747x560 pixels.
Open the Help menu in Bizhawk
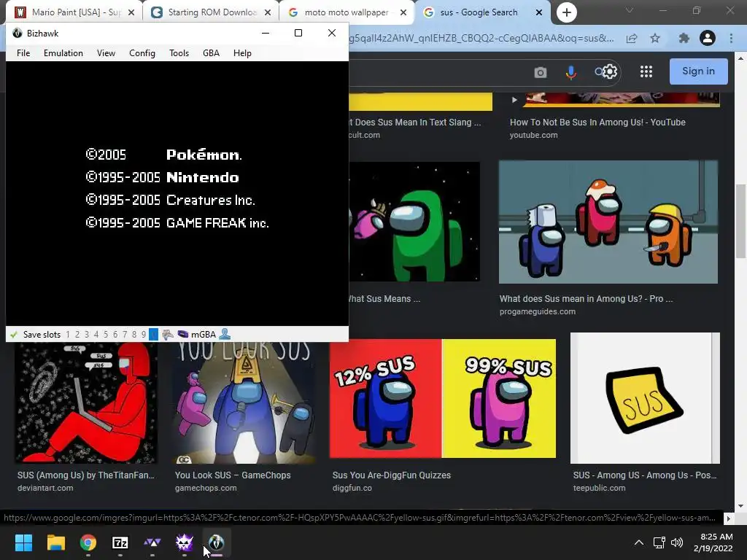tap(242, 52)
